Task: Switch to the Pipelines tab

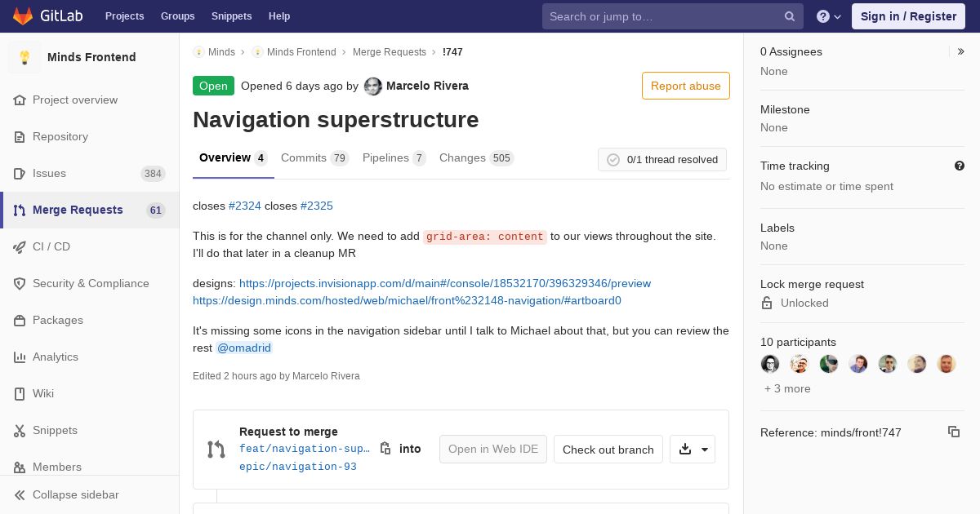Action: 394,158
